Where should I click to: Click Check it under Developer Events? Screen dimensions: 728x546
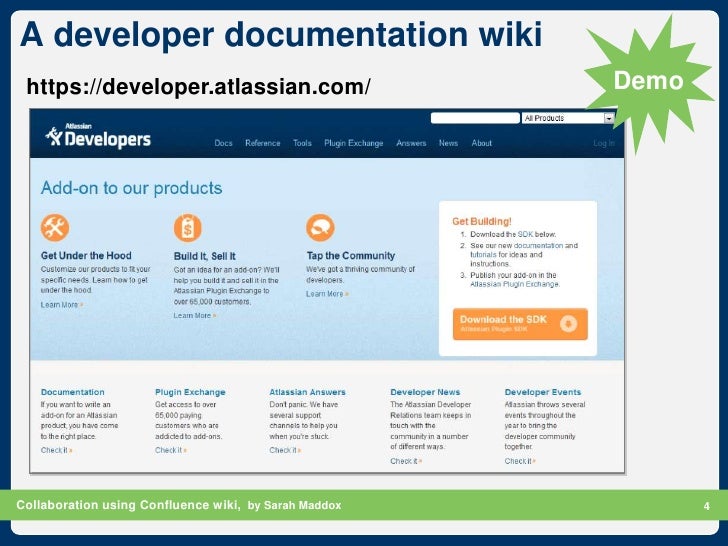click(520, 461)
